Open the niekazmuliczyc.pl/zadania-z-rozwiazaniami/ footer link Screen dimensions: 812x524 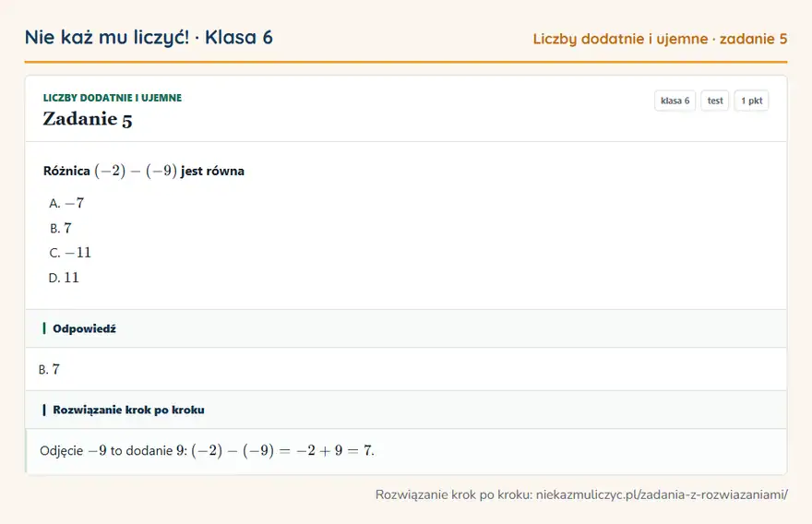662,494
